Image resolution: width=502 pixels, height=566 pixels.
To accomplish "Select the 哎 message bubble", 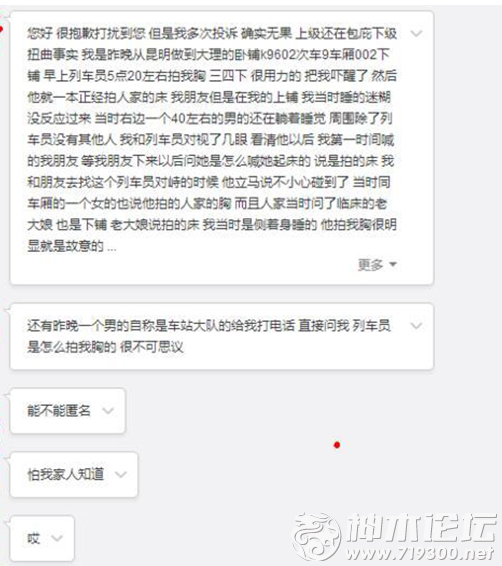I will [42, 538].
